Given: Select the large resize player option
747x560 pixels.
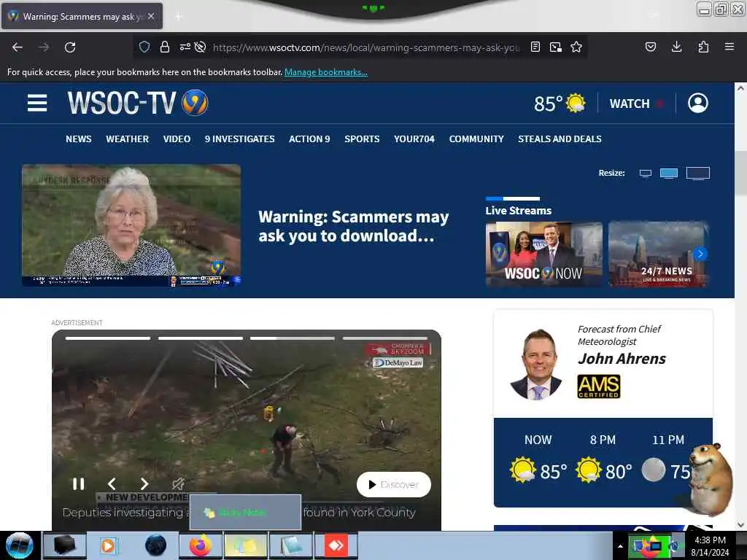Looking at the screenshot, I should [x=698, y=174].
